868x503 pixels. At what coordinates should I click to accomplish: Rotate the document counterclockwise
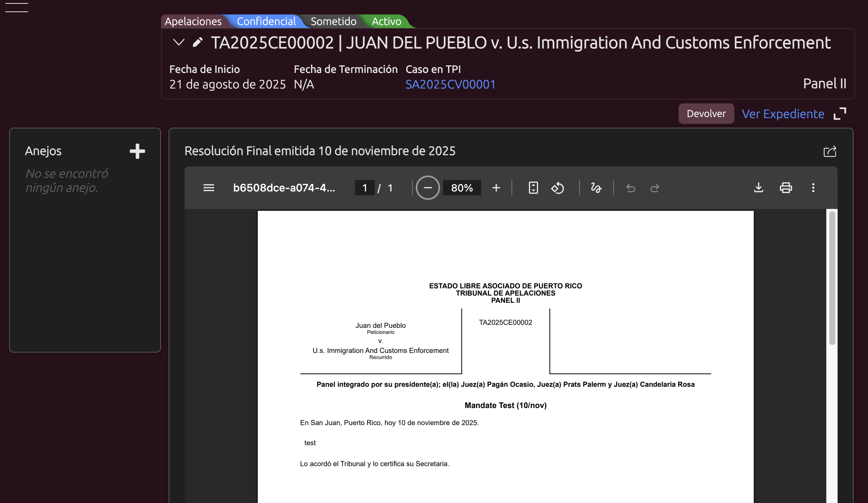click(x=557, y=188)
